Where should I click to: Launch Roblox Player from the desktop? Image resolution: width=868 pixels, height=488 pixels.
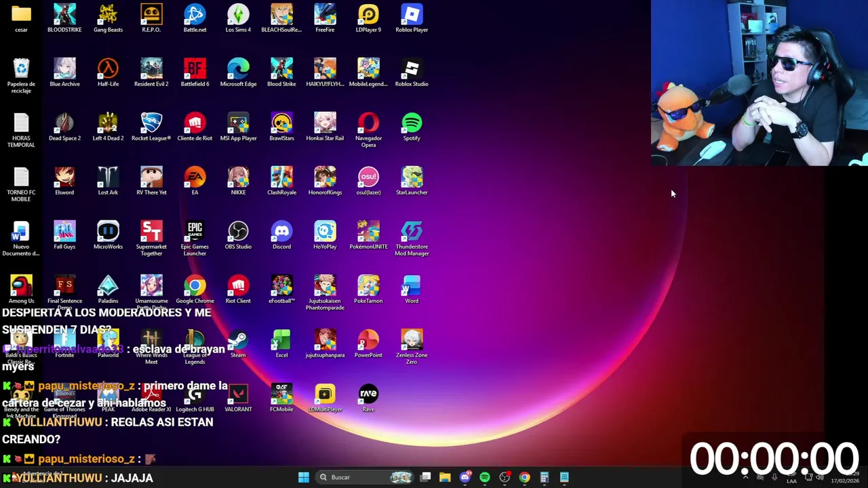(412, 18)
